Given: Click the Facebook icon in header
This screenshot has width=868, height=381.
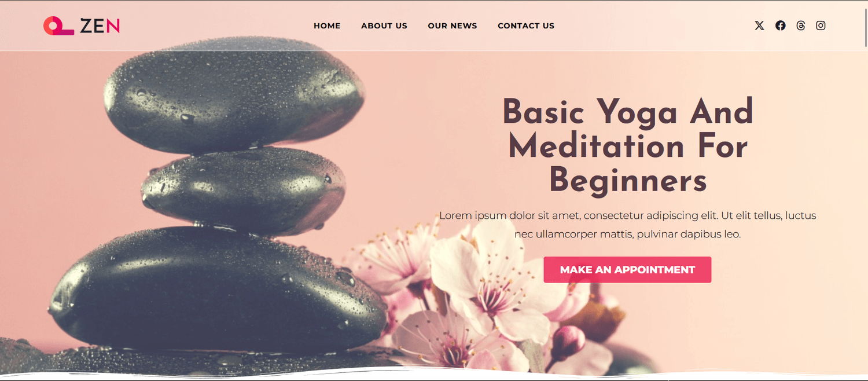Looking at the screenshot, I should click(x=781, y=25).
